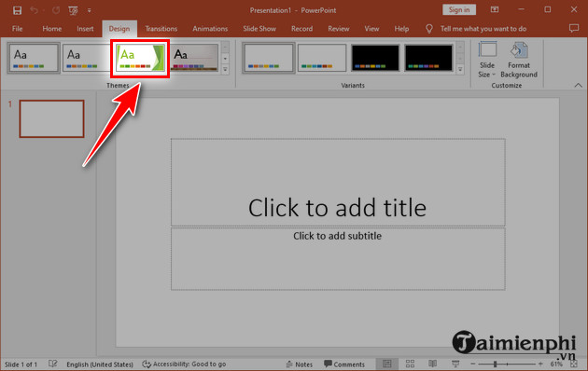The image size is (588, 371).
Task: Switch to the Home tab
Action: coord(51,29)
